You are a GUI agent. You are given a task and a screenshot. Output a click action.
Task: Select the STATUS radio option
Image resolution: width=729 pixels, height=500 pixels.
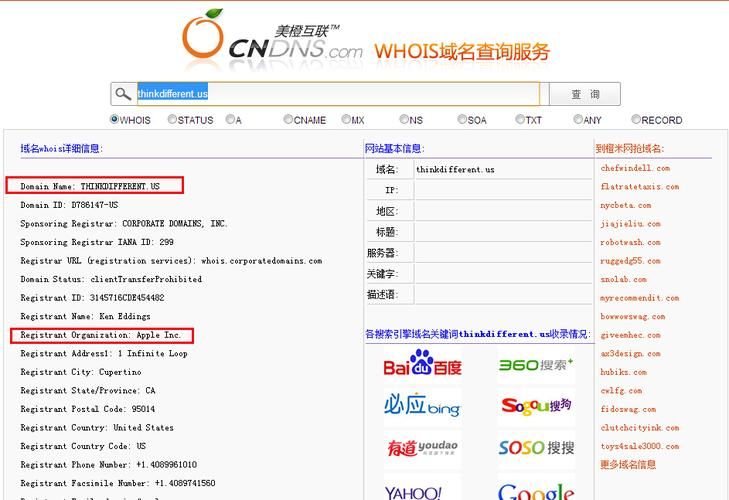point(172,119)
